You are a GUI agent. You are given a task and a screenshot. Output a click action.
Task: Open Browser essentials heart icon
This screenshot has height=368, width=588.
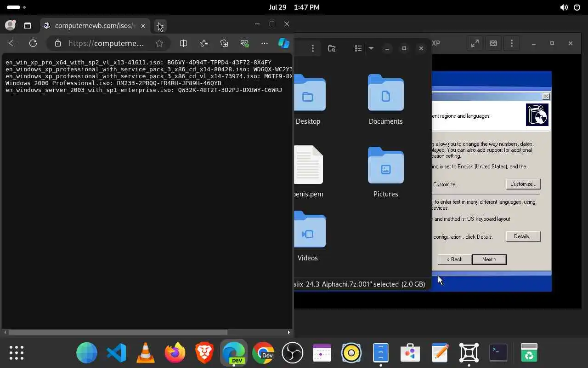[x=244, y=43]
